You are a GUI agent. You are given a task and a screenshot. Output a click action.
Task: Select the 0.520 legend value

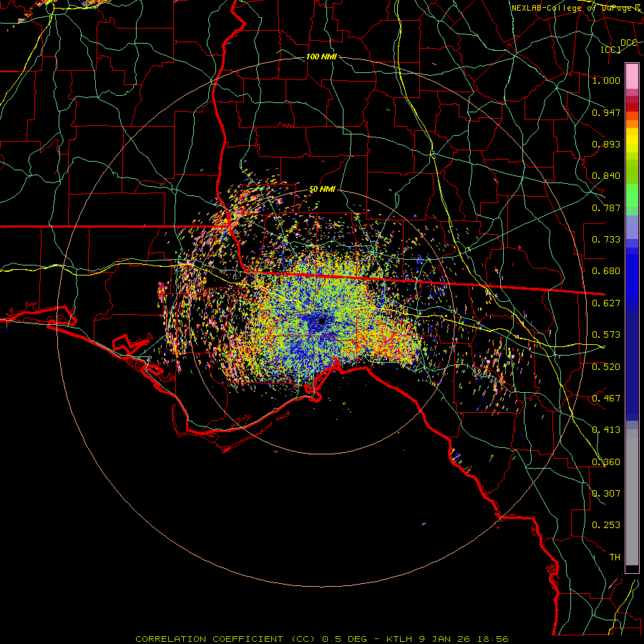click(606, 367)
